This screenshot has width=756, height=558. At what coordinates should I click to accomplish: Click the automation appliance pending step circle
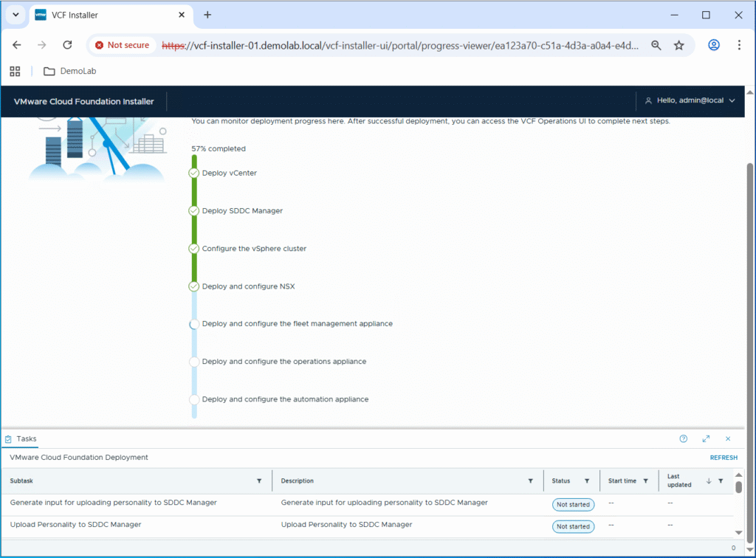tap(194, 399)
